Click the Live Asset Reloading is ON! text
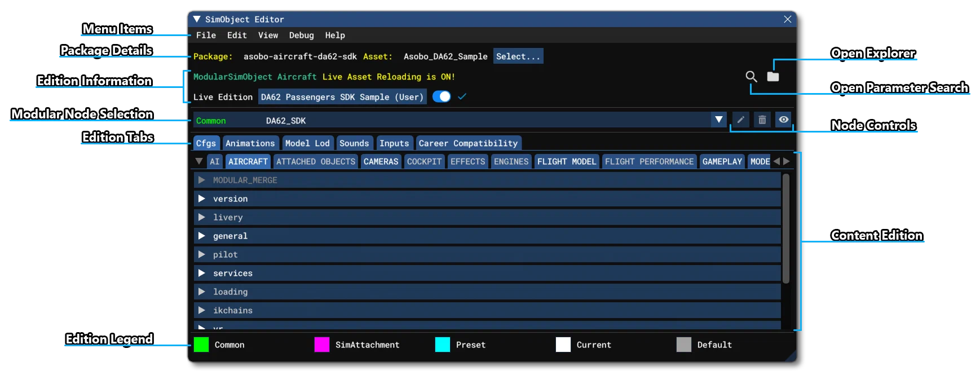Screen dimensions: 980x375 click(389, 77)
